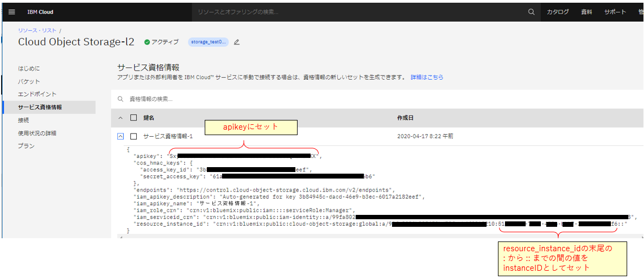Sort by 作成日 column header

tap(405, 118)
